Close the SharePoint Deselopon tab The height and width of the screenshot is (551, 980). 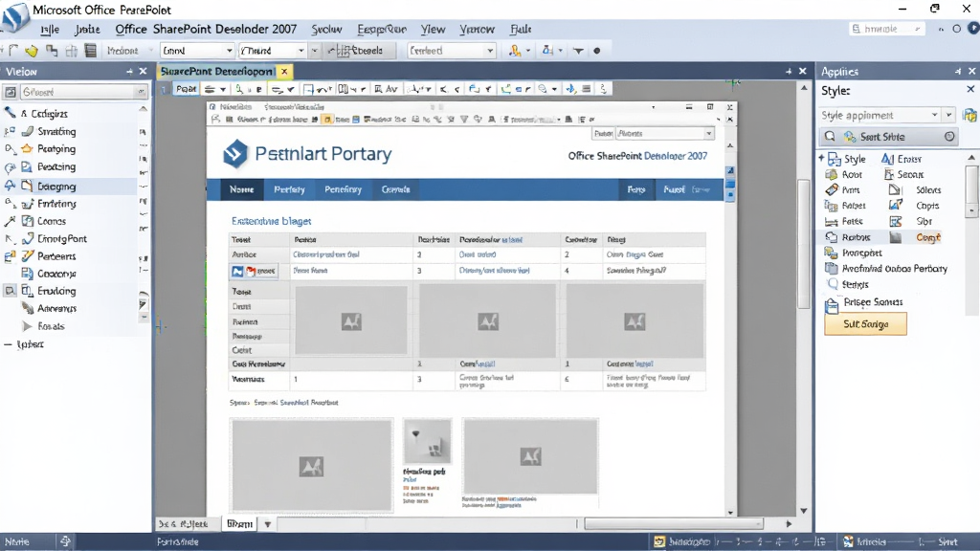(284, 71)
